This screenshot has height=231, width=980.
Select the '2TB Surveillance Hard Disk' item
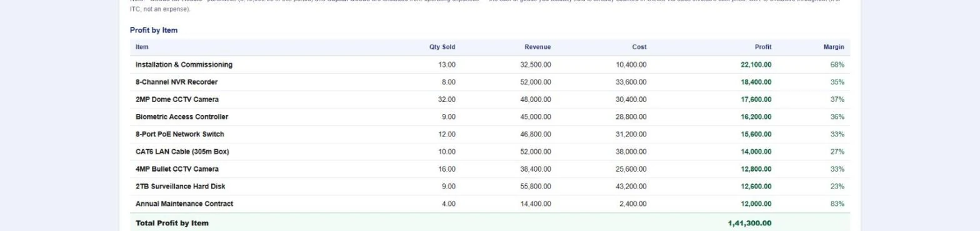(x=180, y=187)
